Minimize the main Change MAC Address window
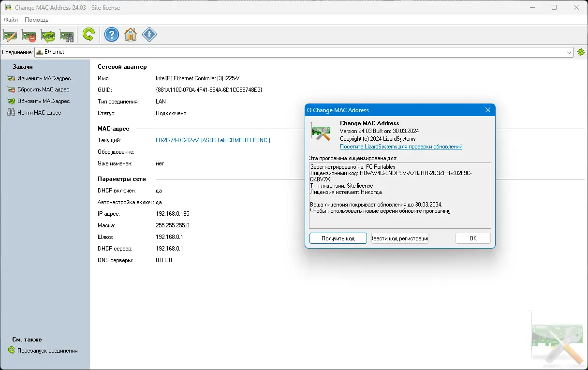 (532, 7)
